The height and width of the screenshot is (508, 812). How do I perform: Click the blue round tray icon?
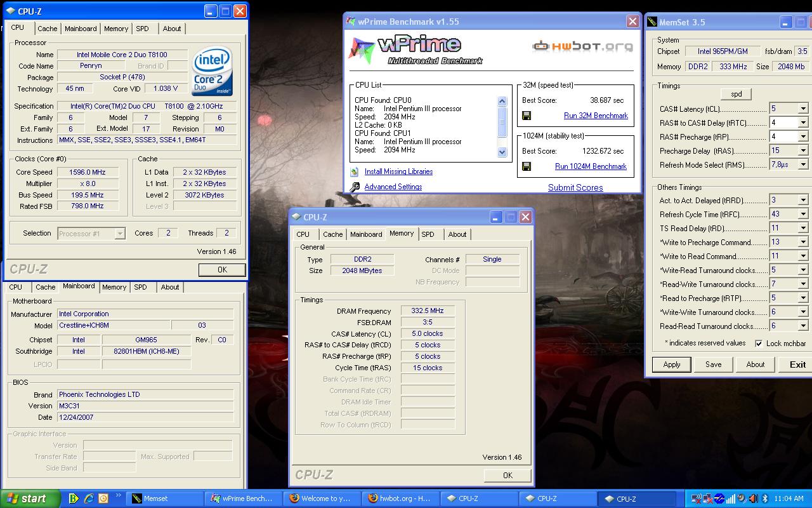tap(719, 498)
